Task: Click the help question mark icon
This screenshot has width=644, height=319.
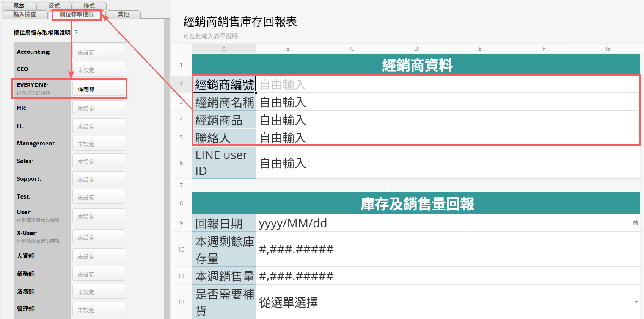Action: 76,33
